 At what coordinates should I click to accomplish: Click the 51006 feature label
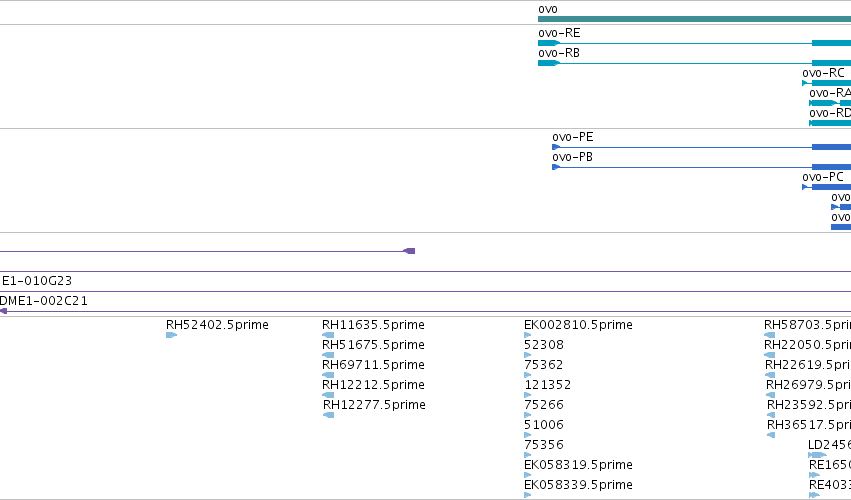[x=544, y=425]
